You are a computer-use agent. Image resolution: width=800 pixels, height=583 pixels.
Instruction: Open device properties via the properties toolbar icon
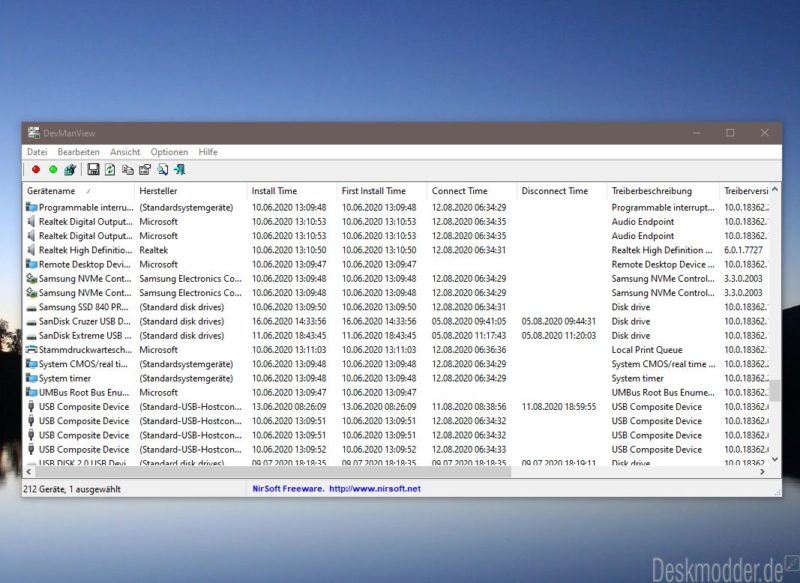coord(144,167)
